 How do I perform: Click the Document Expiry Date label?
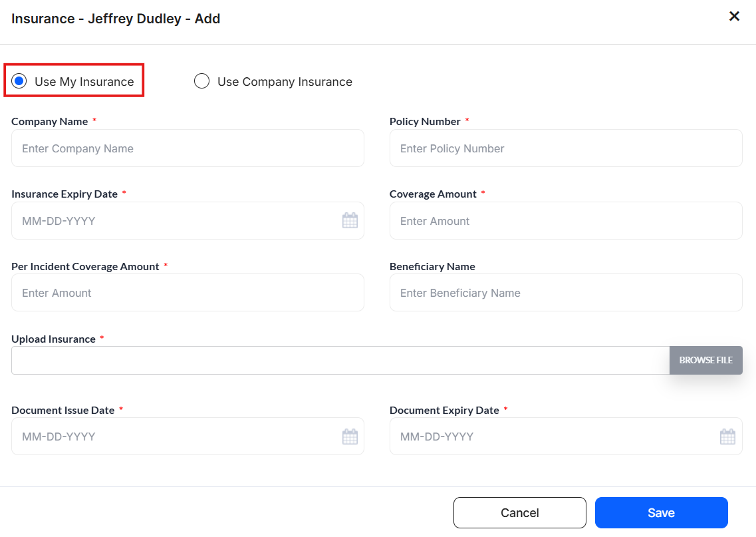[x=445, y=410]
